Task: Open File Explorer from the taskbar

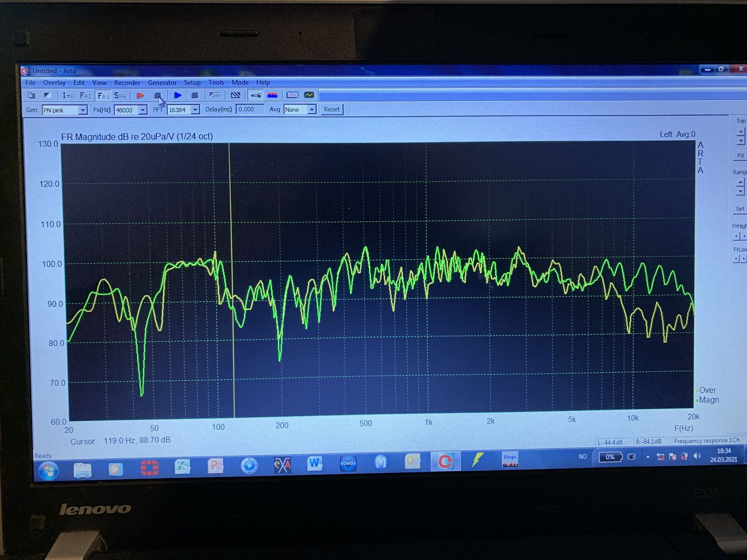Action: 82,469
